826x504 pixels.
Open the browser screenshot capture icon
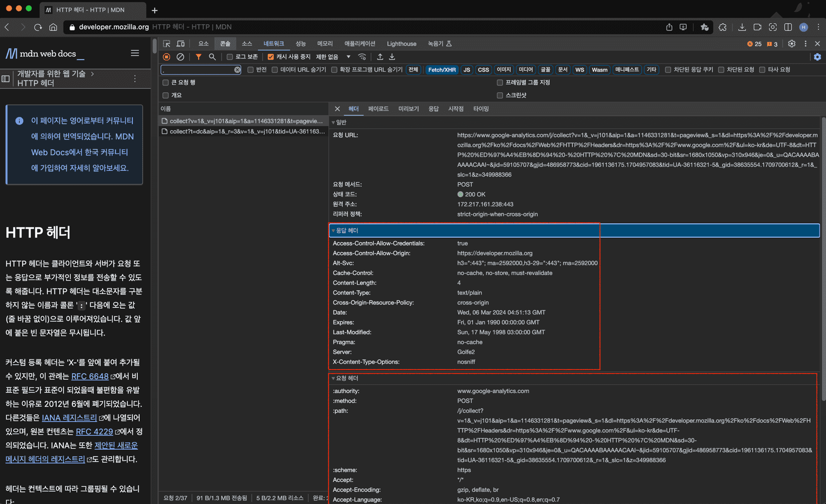point(773,27)
